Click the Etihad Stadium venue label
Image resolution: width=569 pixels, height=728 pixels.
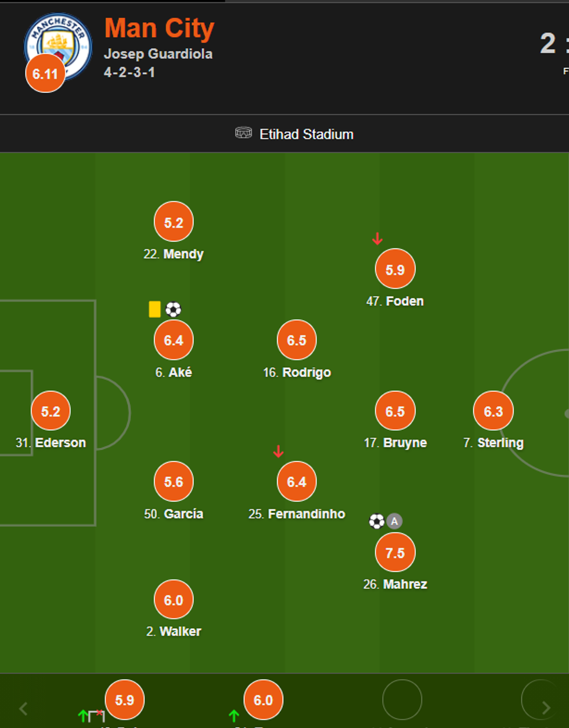pos(306,134)
